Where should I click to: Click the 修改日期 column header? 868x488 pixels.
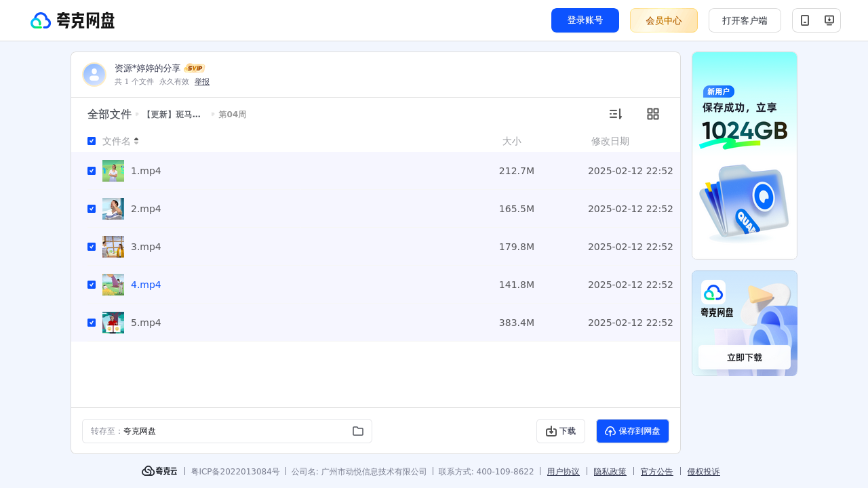pyautogui.click(x=610, y=141)
